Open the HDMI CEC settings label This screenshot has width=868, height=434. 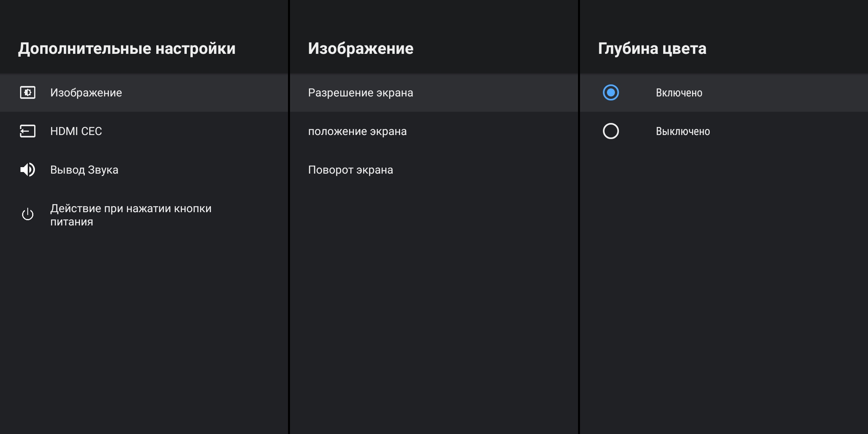click(x=76, y=131)
